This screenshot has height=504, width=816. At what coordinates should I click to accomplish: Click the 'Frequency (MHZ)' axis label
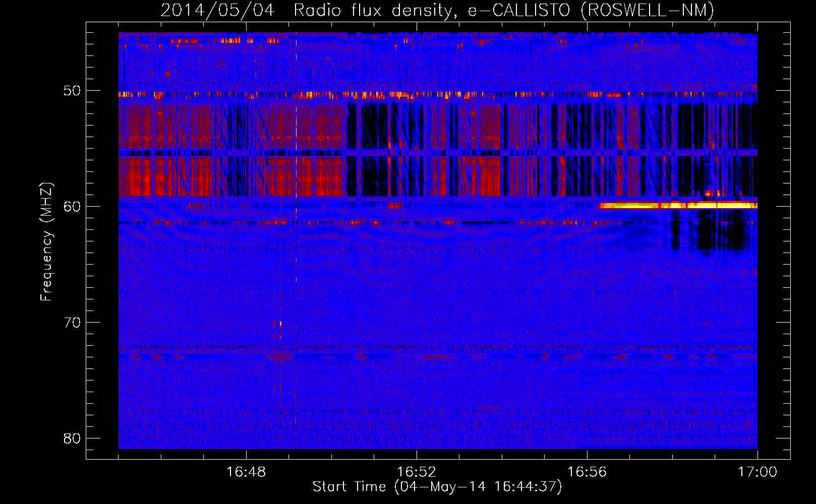pos(46,242)
